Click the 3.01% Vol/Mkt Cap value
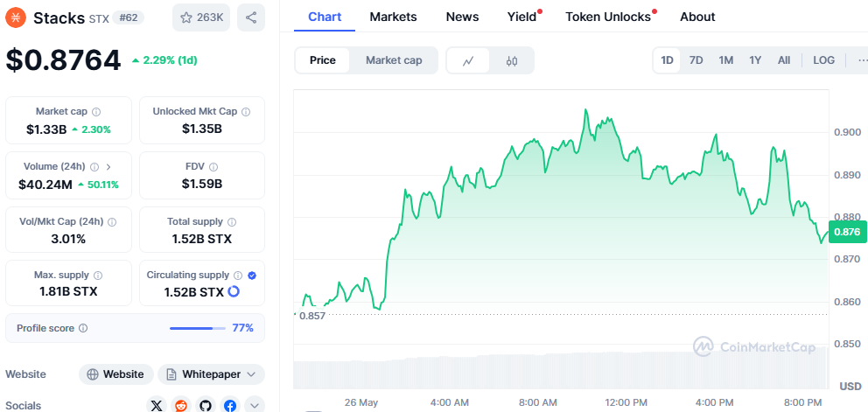Screen dimensions: 868x412 coord(68,239)
